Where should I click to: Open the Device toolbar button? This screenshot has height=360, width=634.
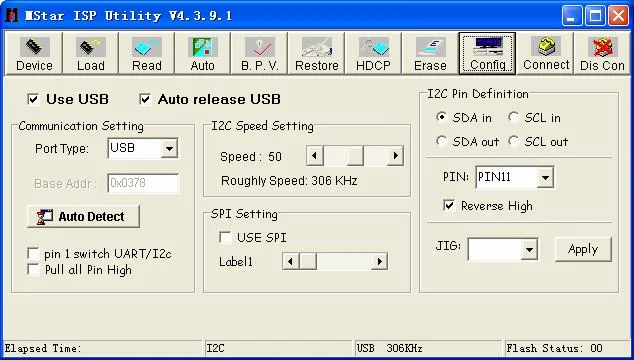point(34,54)
